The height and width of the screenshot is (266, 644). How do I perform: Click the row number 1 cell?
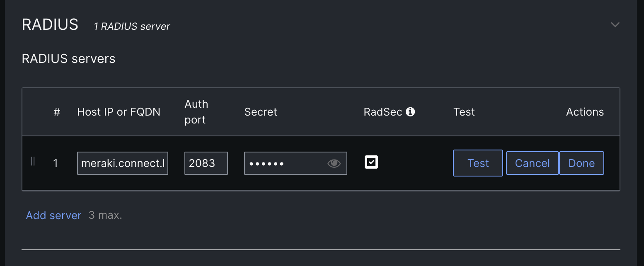click(56, 163)
